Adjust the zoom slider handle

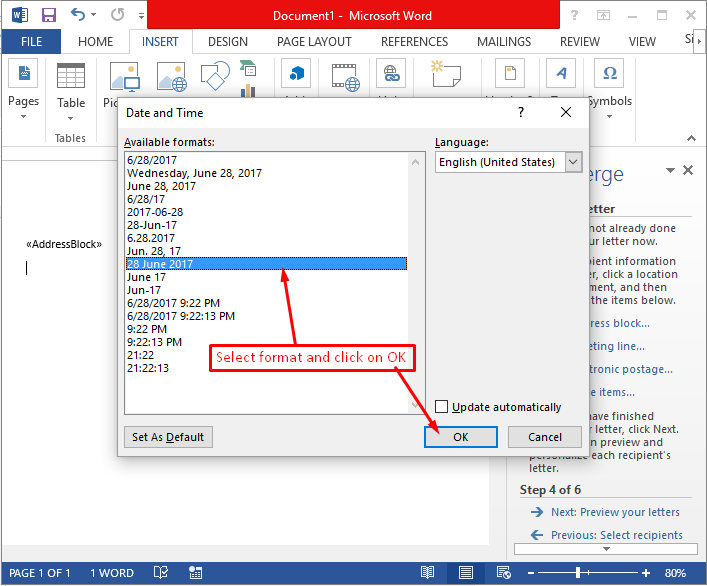coord(578,573)
